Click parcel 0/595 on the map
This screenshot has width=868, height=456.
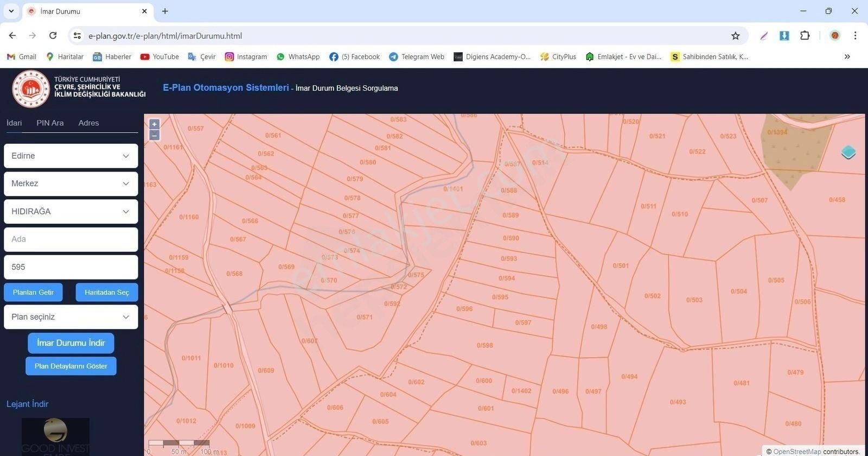click(500, 297)
